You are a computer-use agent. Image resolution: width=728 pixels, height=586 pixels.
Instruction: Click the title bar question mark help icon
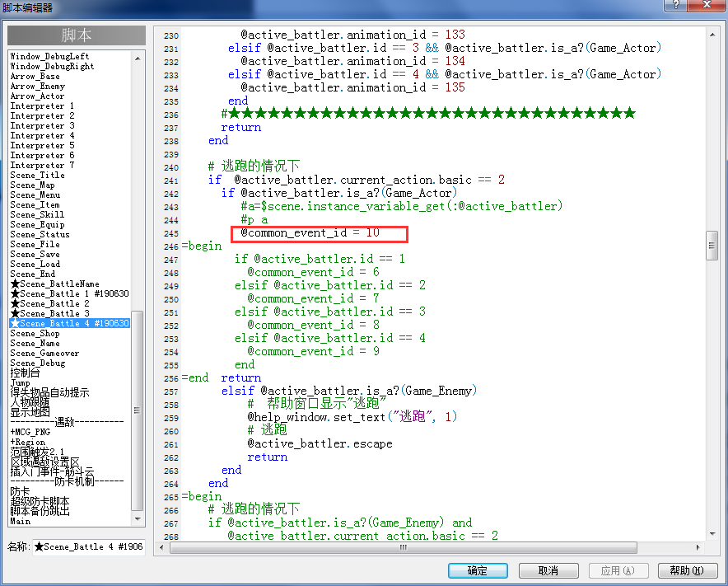point(676,5)
